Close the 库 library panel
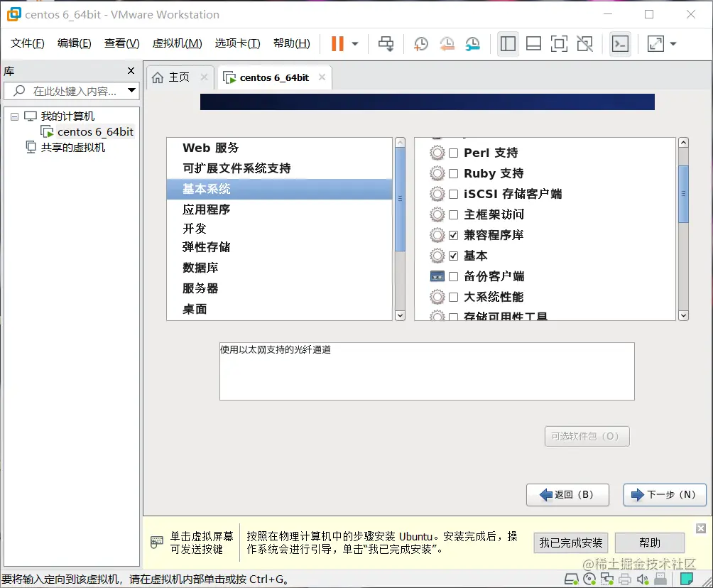Screen dimensions: 713x588 click(131, 70)
